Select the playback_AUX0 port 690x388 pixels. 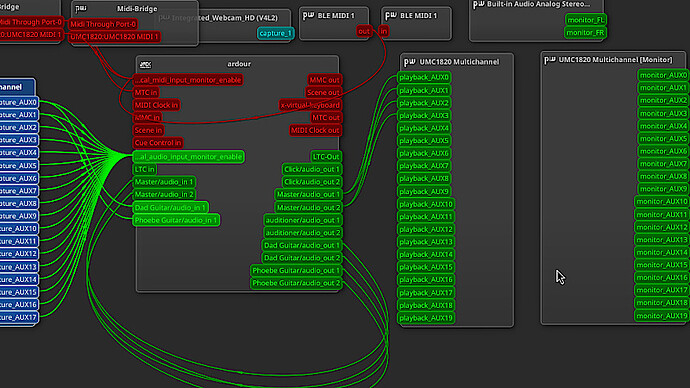424,77
